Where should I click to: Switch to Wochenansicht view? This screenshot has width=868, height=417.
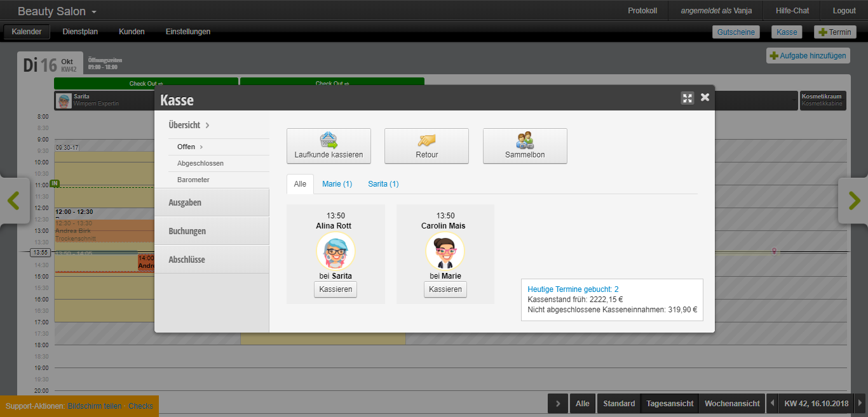pos(732,404)
